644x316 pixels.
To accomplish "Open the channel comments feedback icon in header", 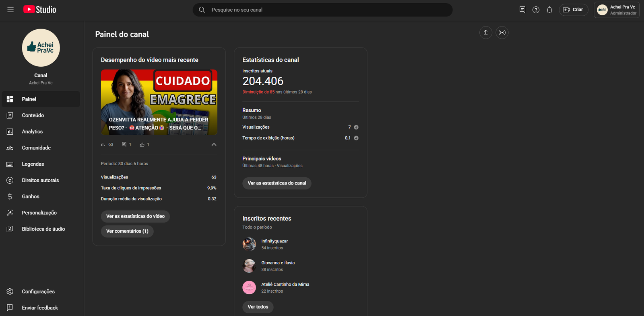I will 522,10.
